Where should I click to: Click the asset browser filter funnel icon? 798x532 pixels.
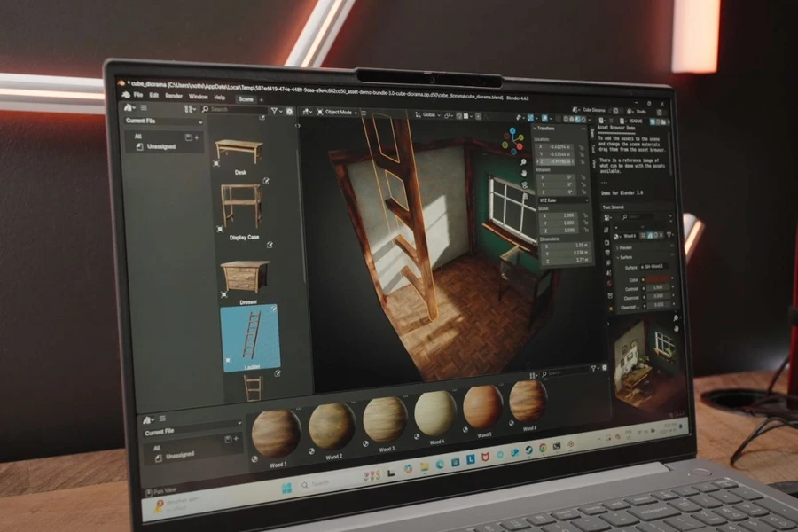274,111
